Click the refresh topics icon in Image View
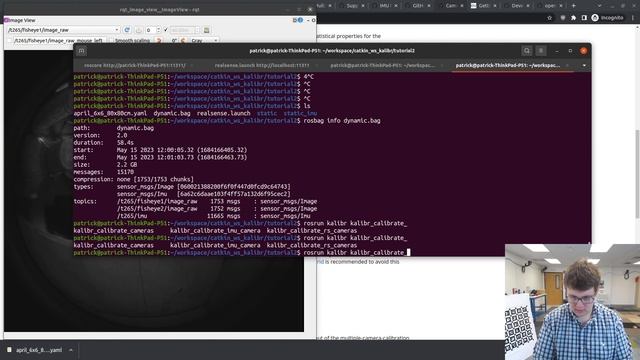The image size is (640, 360). (127, 30)
